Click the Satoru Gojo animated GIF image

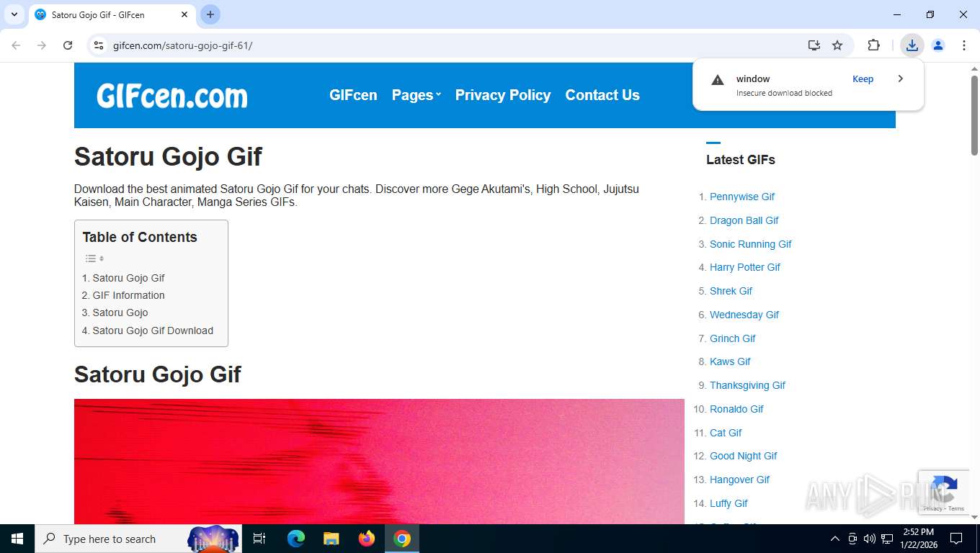379,462
